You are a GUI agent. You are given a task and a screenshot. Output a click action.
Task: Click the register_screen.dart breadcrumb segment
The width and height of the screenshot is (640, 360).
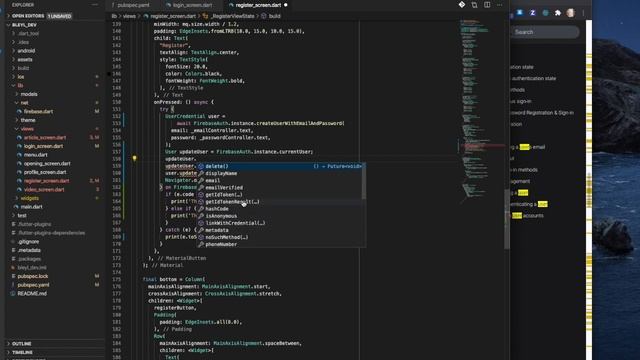[173, 16]
